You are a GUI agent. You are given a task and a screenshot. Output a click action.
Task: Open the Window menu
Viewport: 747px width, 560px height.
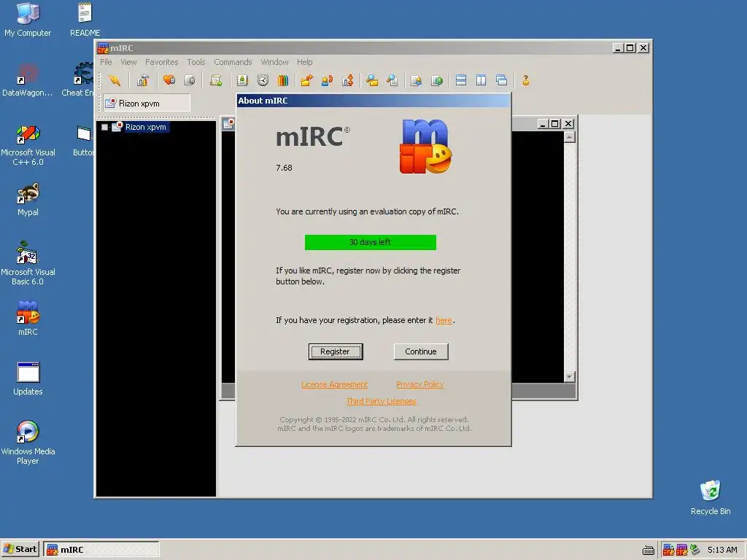pos(274,62)
